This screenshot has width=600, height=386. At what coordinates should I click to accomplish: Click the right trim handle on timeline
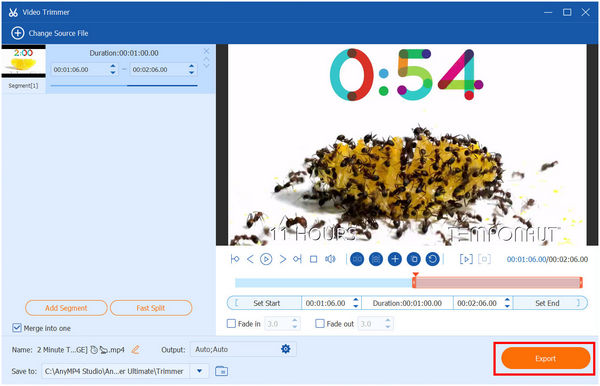point(581,283)
